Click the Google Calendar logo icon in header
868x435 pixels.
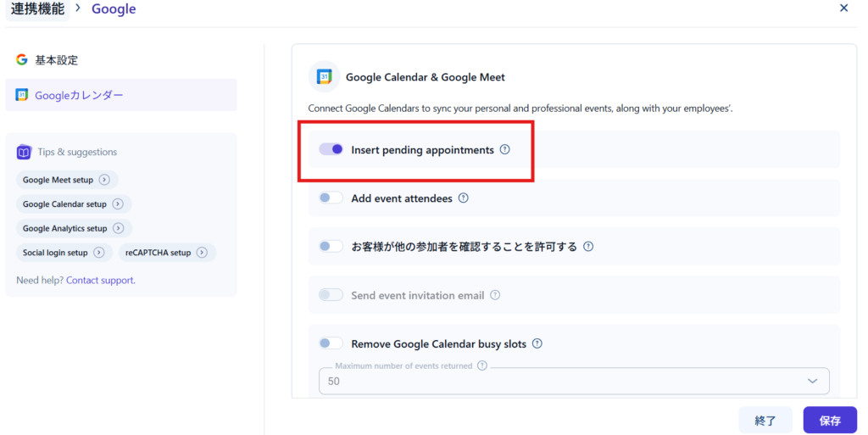pyautogui.click(x=324, y=77)
